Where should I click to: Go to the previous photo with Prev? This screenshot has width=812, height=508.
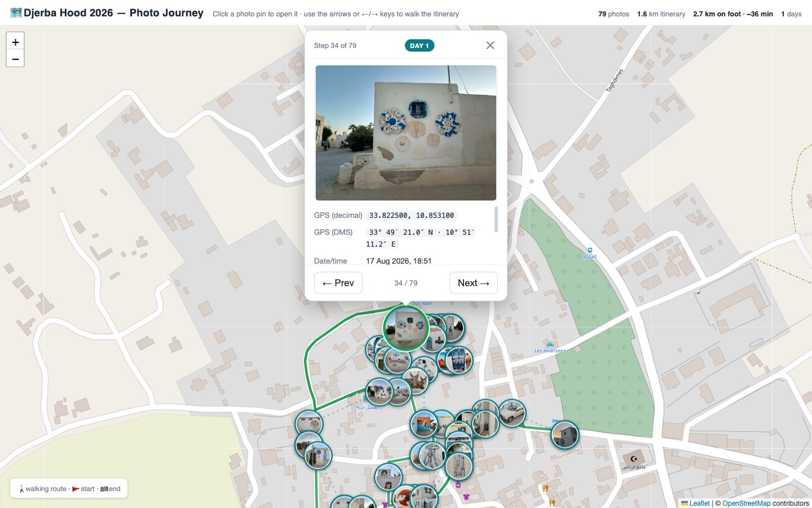click(x=338, y=283)
